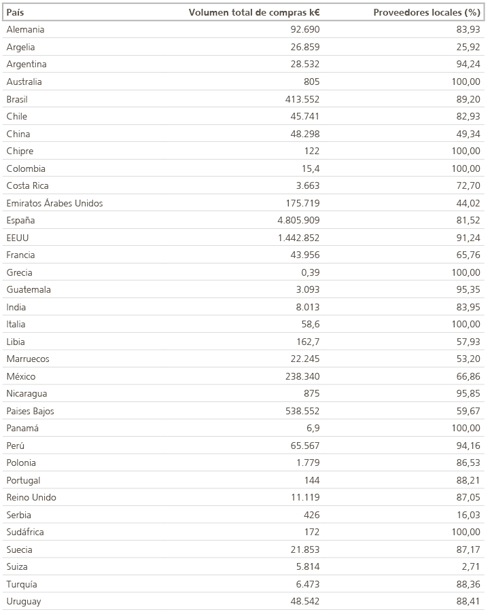Viewport: 490px width, 616px height.
Task: Click the España purchase volume 4.805.909
Action: (299, 220)
